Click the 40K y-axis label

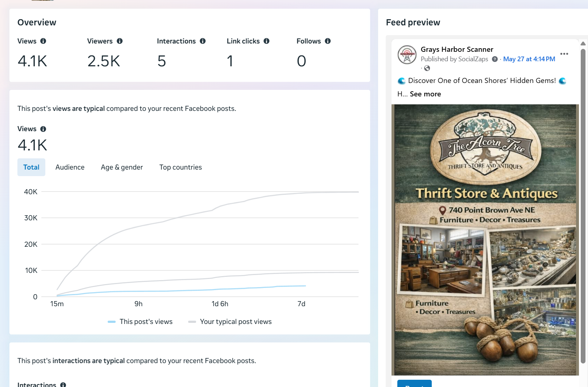pyautogui.click(x=30, y=192)
